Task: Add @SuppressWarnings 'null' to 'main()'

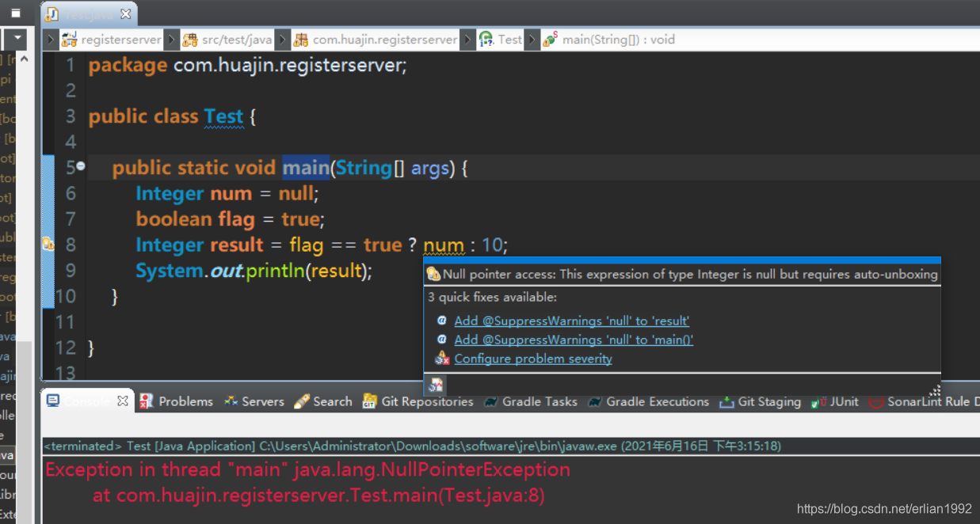Action: 574,340
